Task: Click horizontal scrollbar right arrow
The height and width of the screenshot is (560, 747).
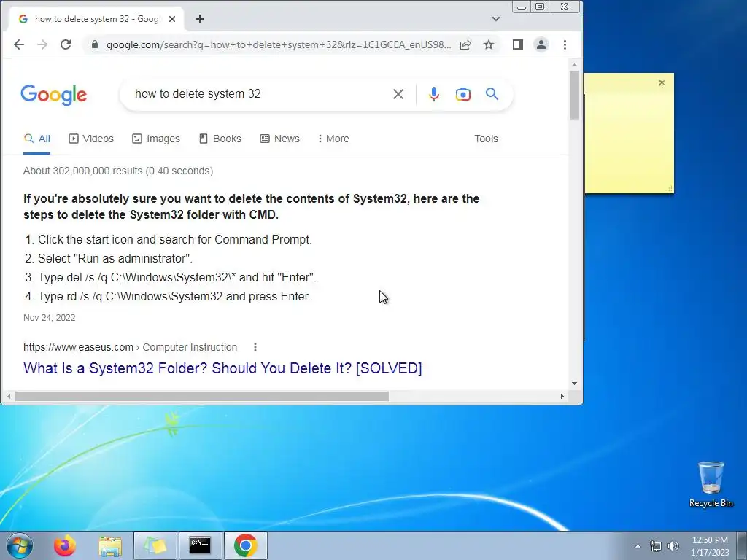Action: 562,396
